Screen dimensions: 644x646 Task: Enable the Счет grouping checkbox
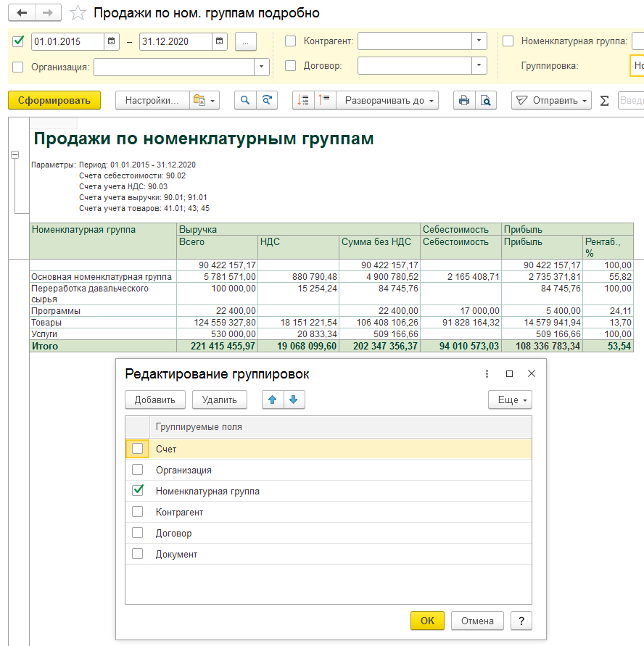point(138,449)
